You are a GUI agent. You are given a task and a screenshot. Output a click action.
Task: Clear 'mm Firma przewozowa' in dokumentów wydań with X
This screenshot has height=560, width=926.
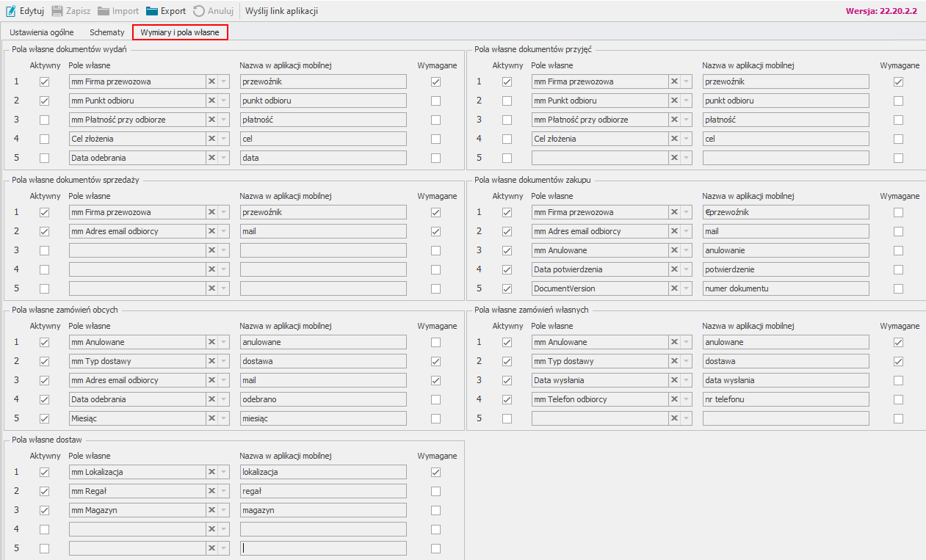coord(211,81)
